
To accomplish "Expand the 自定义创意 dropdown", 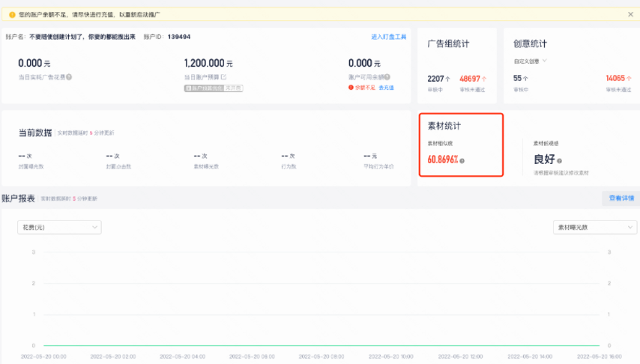I will tap(531, 61).
